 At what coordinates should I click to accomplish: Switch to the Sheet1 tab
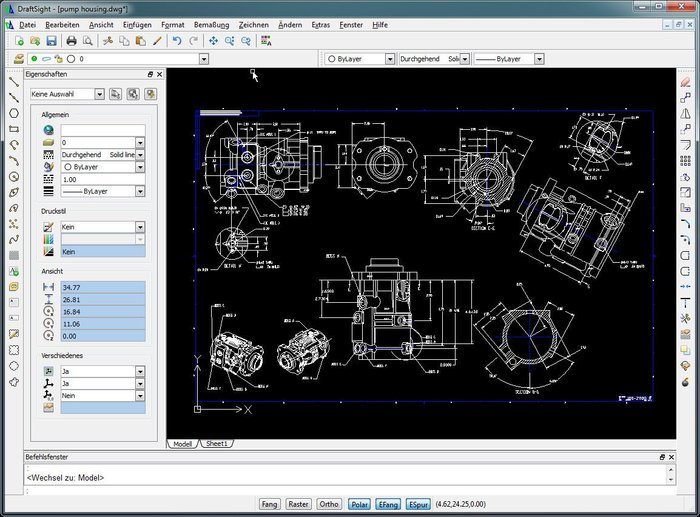pyautogui.click(x=217, y=442)
